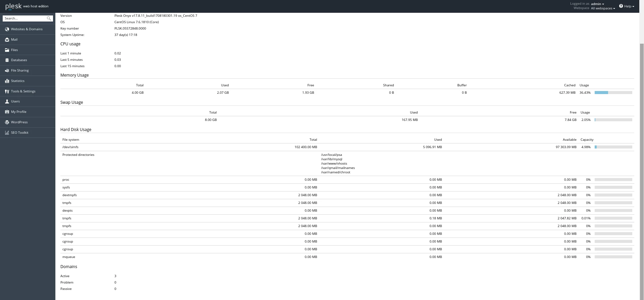Click the Databases icon in sidebar

(7, 60)
